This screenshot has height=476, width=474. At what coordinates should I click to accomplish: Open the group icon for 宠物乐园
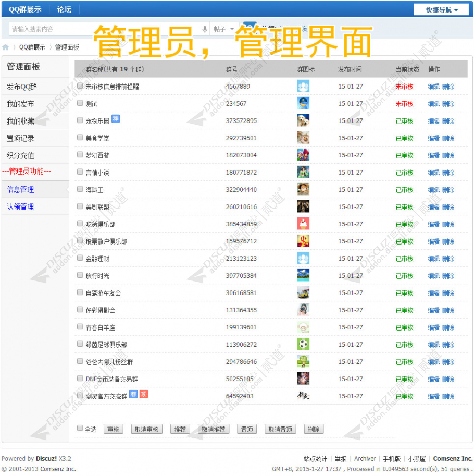pyautogui.click(x=303, y=120)
